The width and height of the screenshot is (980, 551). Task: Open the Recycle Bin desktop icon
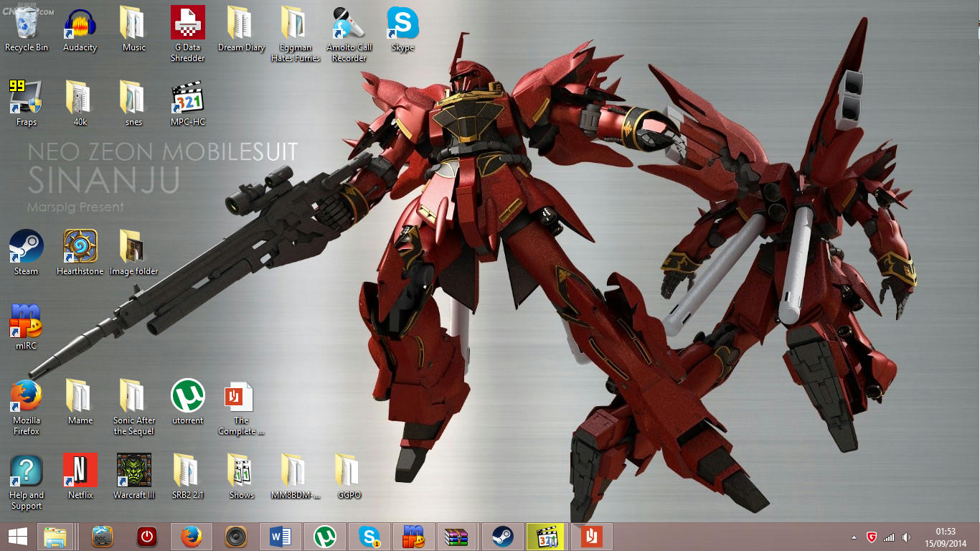pos(27,29)
